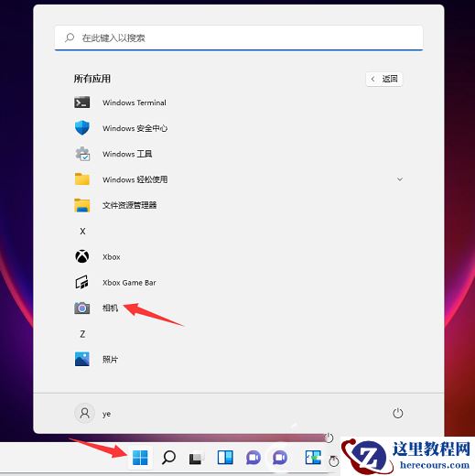Select the Windows 工具 label
The width and height of the screenshot is (475, 476).
(x=127, y=154)
